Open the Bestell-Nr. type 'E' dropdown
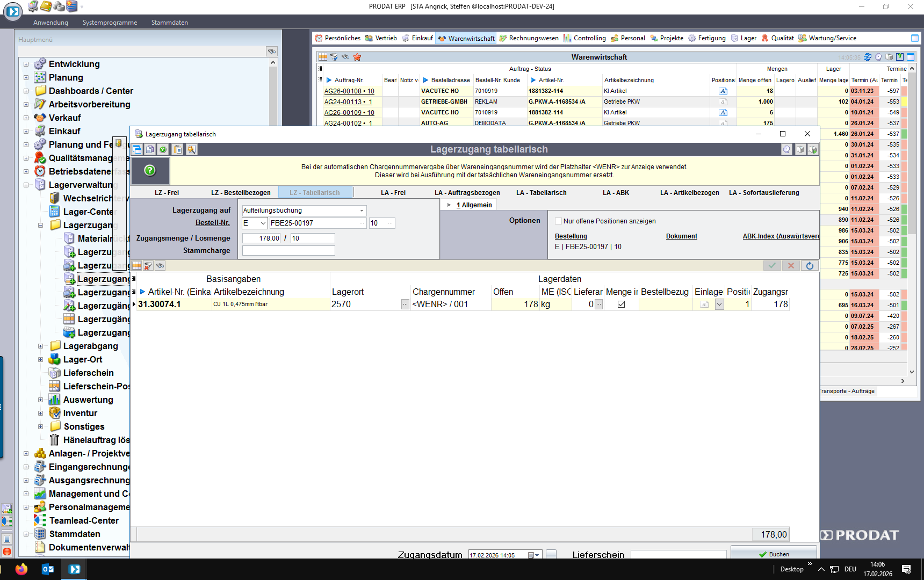Image resolution: width=924 pixels, height=580 pixels. coord(263,223)
